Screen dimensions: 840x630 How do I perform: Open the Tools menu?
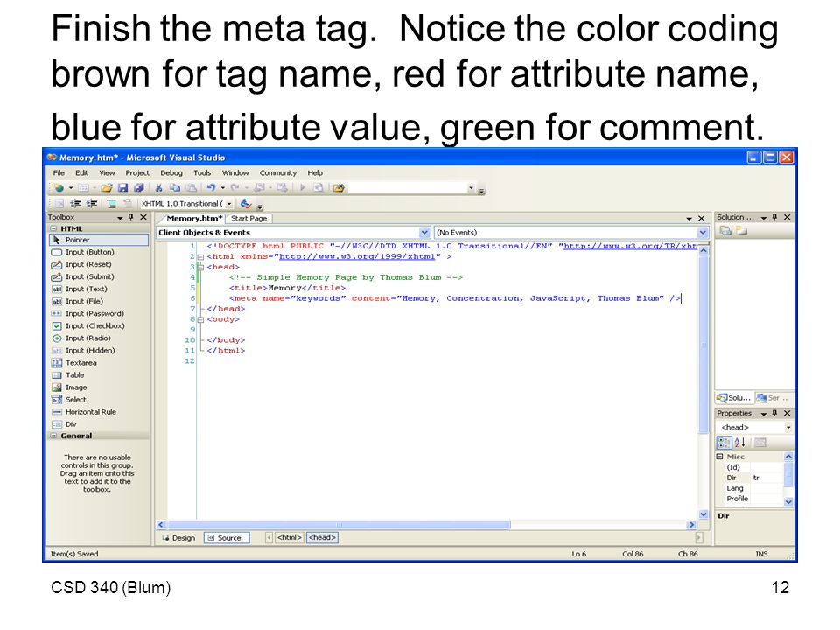tap(202, 173)
